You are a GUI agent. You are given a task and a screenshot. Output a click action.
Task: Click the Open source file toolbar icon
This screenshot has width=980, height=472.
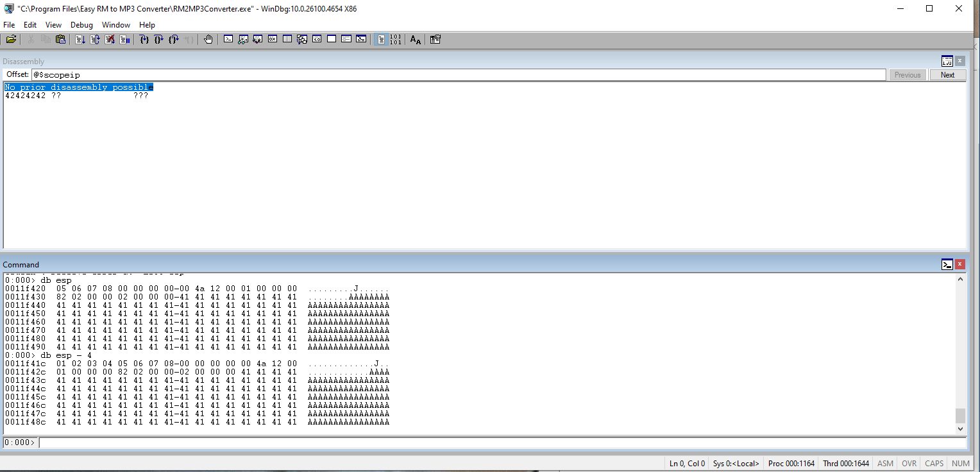(x=11, y=40)
